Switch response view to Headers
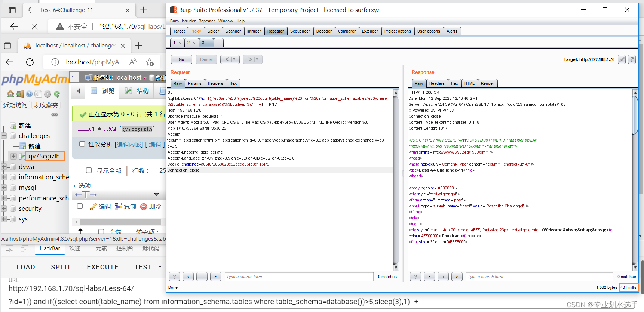This screenshot has width=644, height=312. pos(437,83)
